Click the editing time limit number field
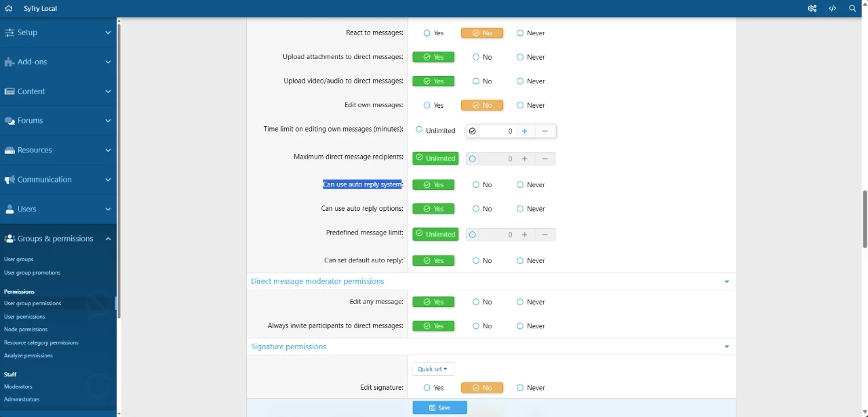Screen dimensions: 868x417 (496, 131)
